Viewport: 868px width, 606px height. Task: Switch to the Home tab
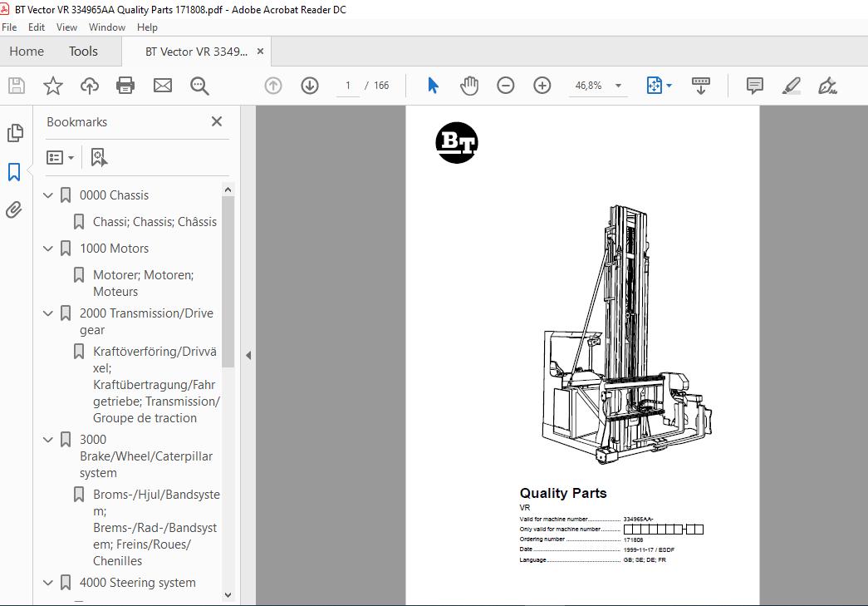[27, 52]
